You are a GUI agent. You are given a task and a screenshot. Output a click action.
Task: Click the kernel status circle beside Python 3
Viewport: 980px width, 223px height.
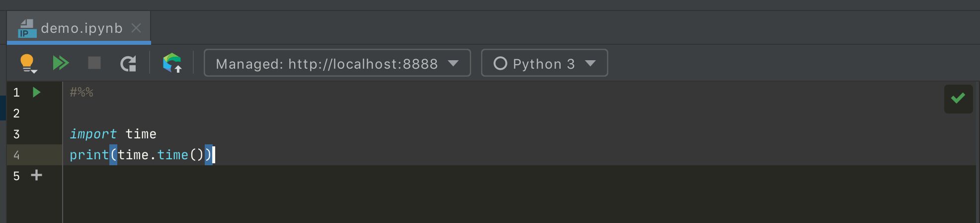click(x=500, y=63)
